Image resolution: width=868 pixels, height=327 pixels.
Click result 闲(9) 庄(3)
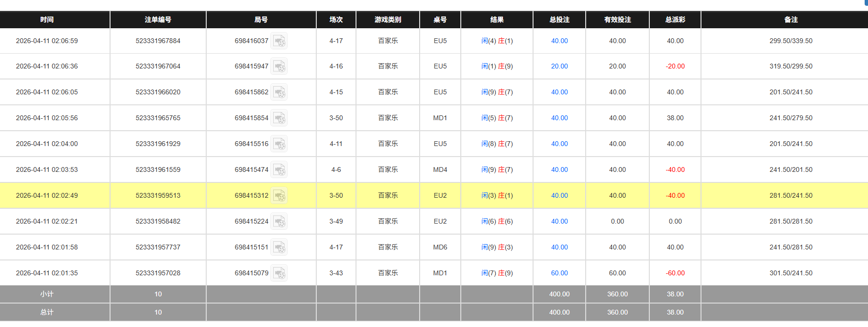(x=497, y=248)
